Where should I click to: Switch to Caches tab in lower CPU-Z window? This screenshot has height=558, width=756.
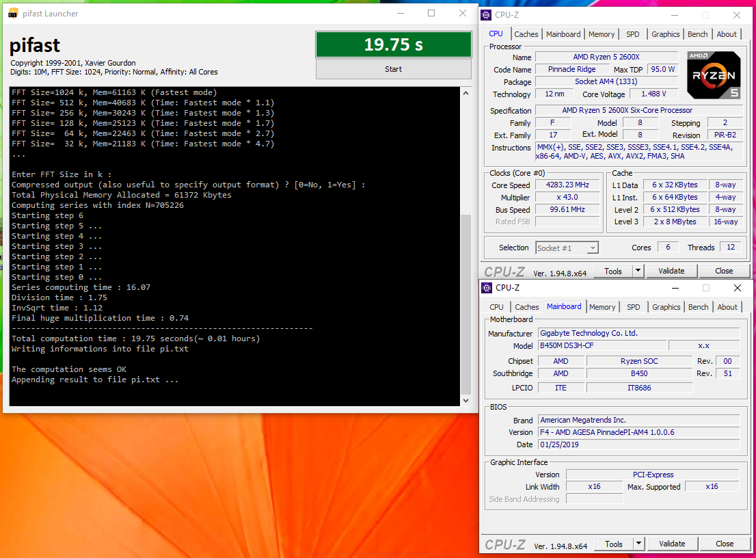pyautogui.click(x=526, y=307)
